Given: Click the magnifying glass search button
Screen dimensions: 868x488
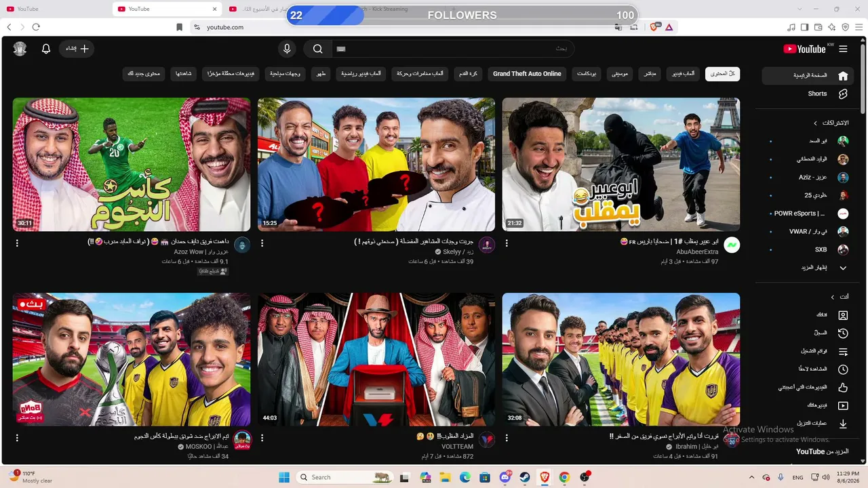Looking at the screenshot, I should 317,49.
